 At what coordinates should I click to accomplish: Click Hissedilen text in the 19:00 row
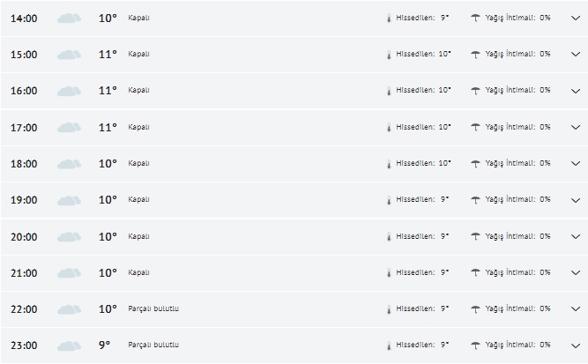point(416,200)
